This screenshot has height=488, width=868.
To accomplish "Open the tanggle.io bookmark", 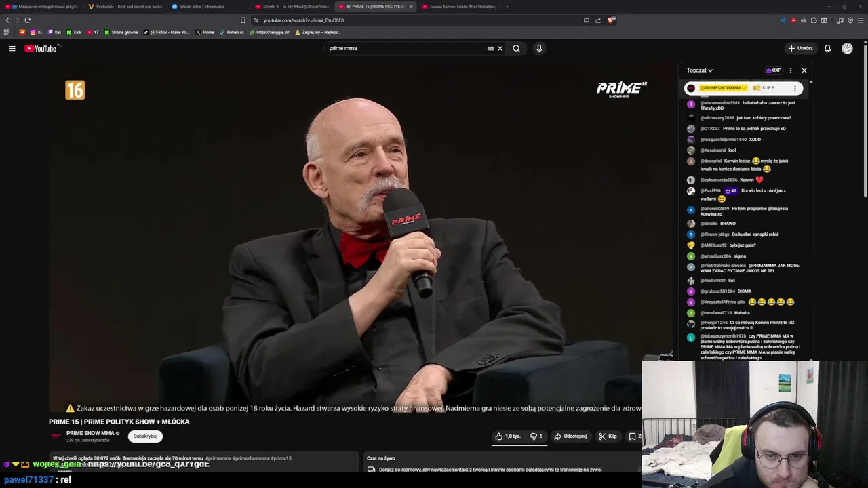I will 270,32.
